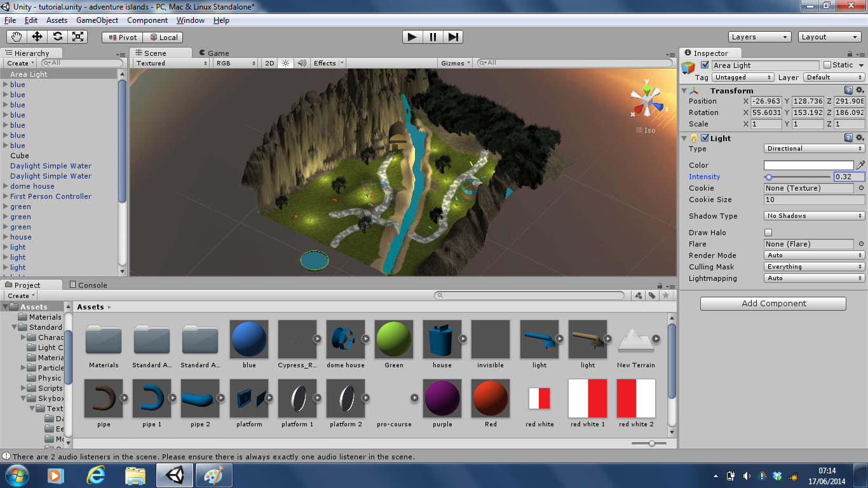868x488 pixels.
Task: Click the white Color swatch
Action: click(808, 165)
